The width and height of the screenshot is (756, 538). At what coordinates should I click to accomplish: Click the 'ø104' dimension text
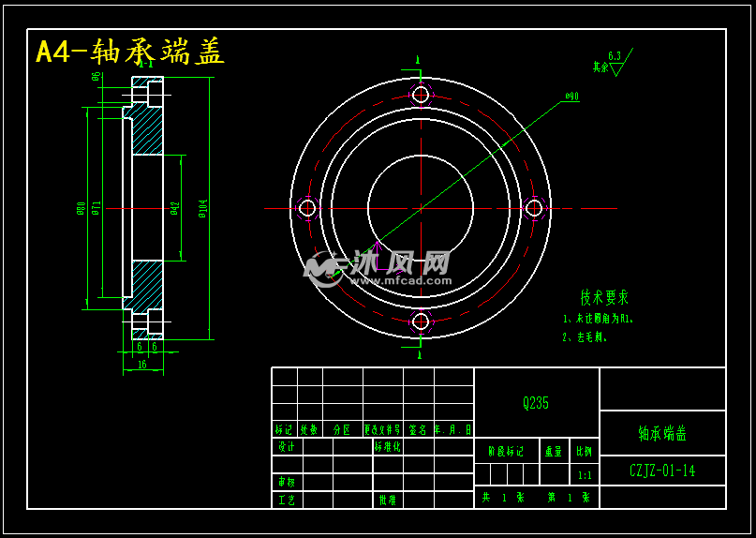203,208
